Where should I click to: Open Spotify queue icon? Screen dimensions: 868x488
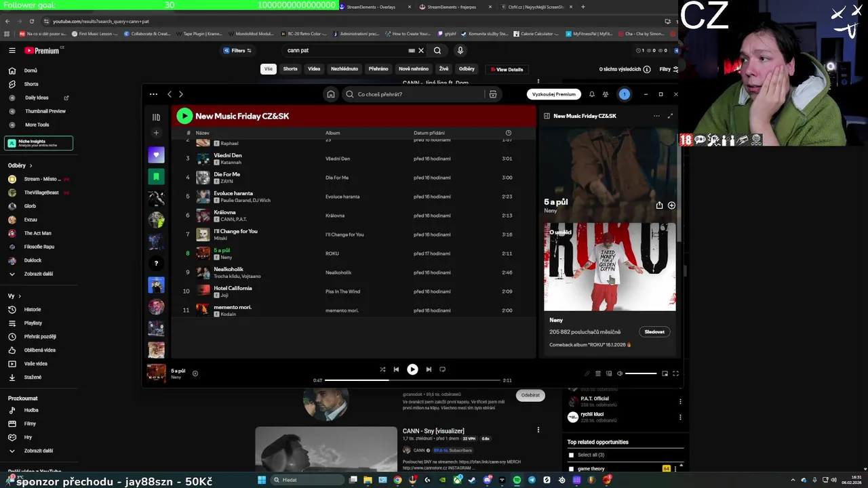598,373
